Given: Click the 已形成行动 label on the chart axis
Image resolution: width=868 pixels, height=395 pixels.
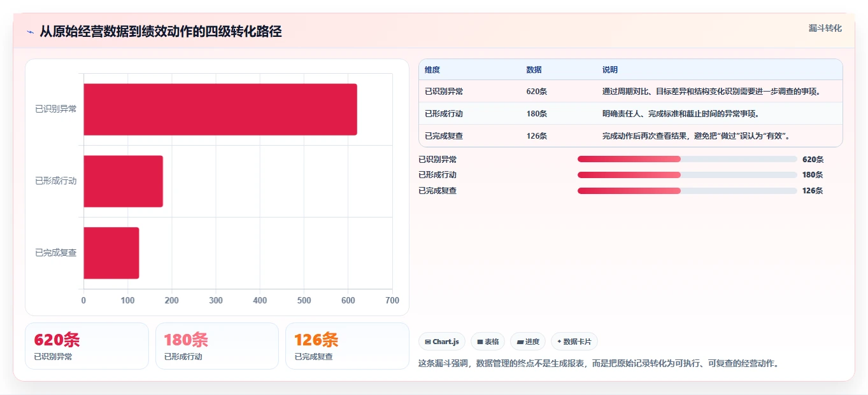Looking at the screenshot, I should (x=56, y=181).
